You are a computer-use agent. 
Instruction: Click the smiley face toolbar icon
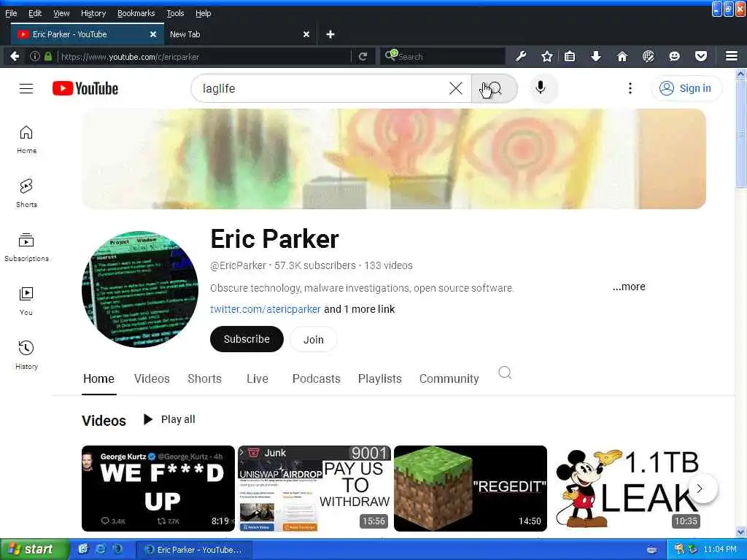point(674,56)
